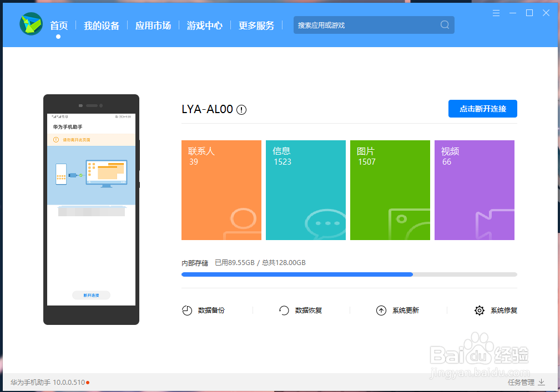Open the 应用市场 tab
The width and height of the screenshot is (560, 392).
153,25
